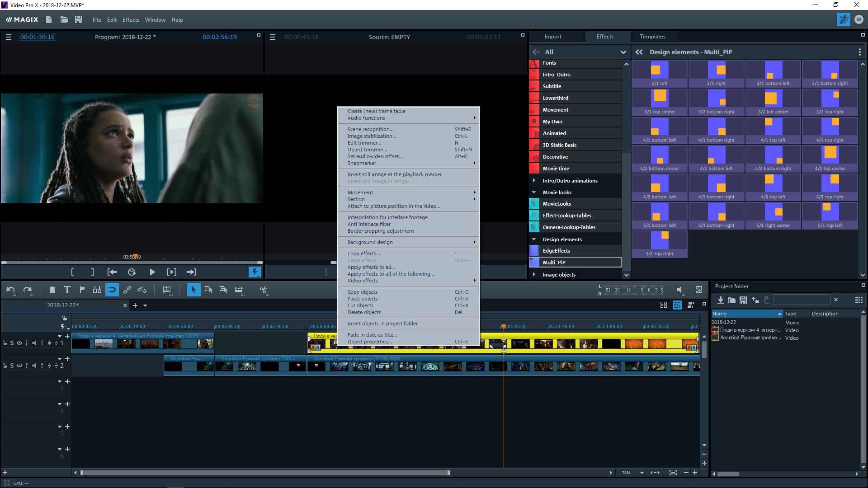
Task: Select the 5/1 top right PiP template
Action: (x=659, y=244)
